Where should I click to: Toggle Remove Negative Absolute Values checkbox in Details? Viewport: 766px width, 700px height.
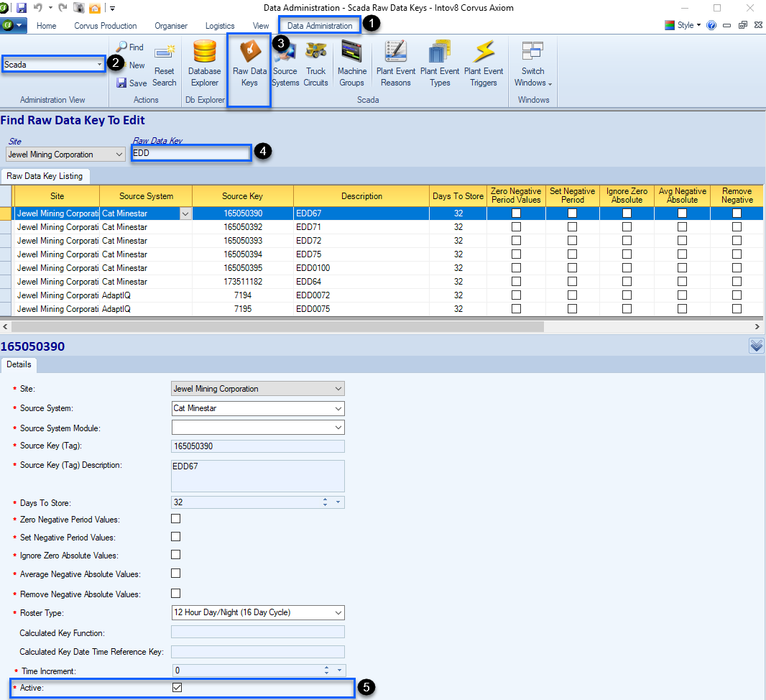click(x=176, y=594)
